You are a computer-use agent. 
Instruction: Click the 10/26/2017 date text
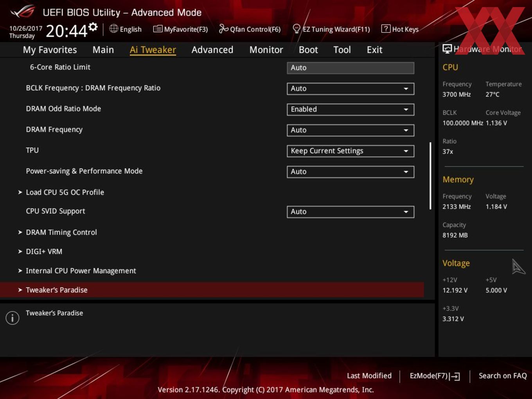(x=25, y=29)
